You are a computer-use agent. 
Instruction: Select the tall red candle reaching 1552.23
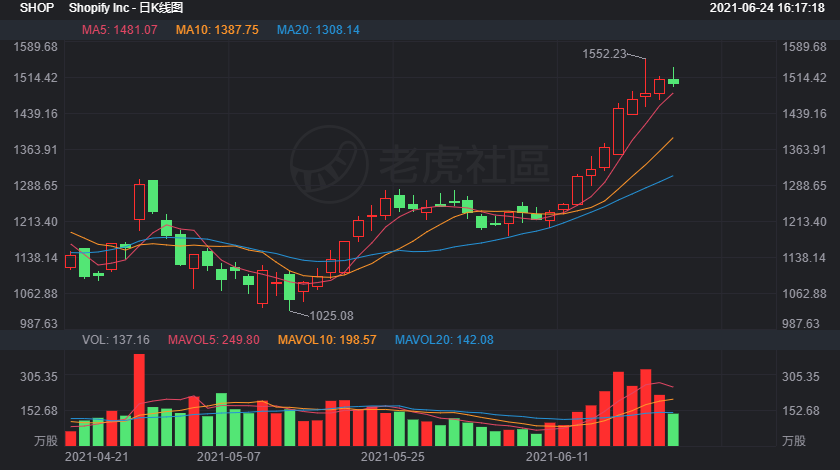tap(646, 83)
